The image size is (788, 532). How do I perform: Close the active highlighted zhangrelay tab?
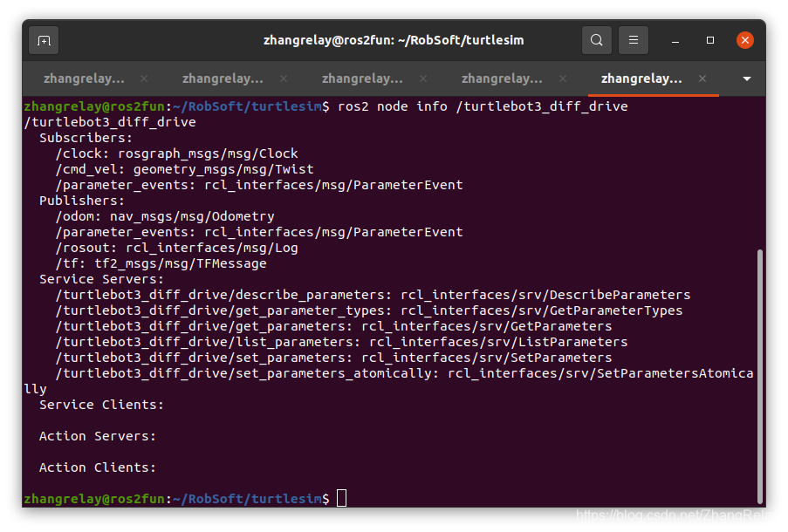click(702, 78)
